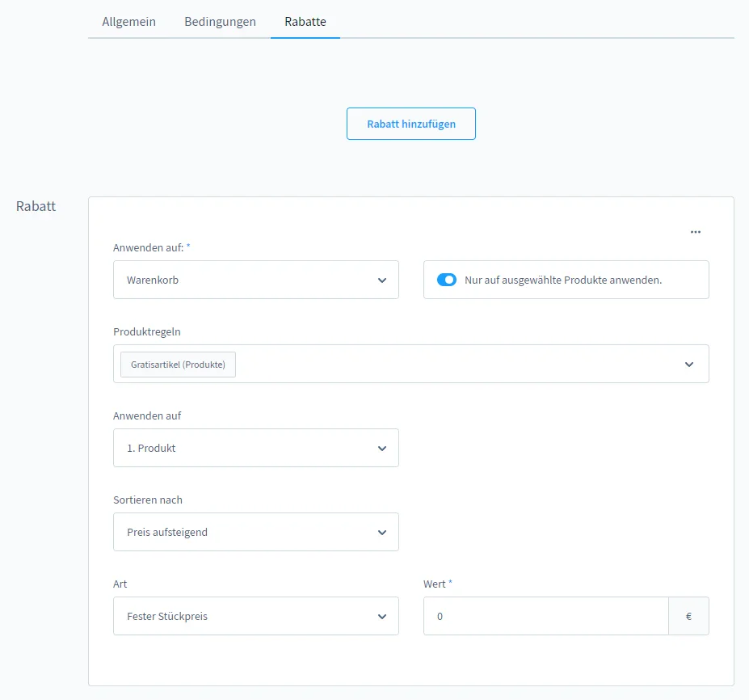The height and width of the screenshot is (700, 749).
Task: Click into the Wert input field
Action: click(546, 617)
